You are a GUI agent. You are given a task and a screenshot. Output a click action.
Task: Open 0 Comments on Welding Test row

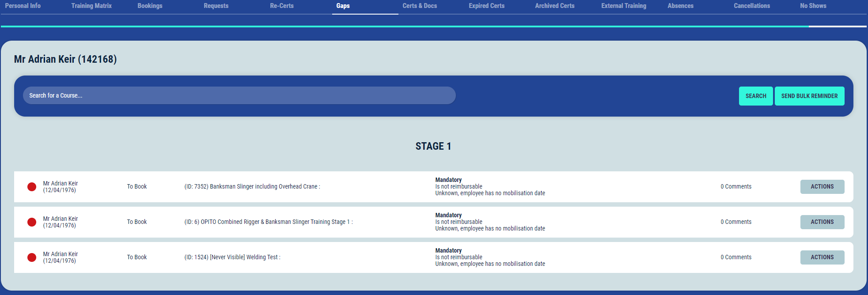pyautogui.click(x=736, y=257)
